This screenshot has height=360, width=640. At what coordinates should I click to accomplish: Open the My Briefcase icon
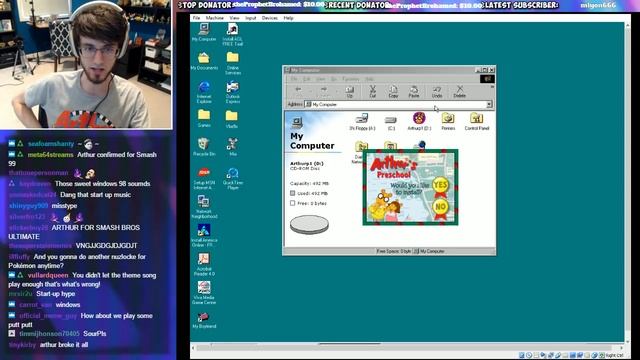[x=204, y=320]
